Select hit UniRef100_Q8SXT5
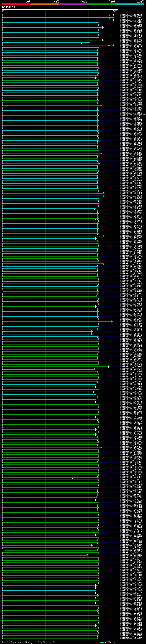This screenshot has height=644, width=146. tap(131, 128)
